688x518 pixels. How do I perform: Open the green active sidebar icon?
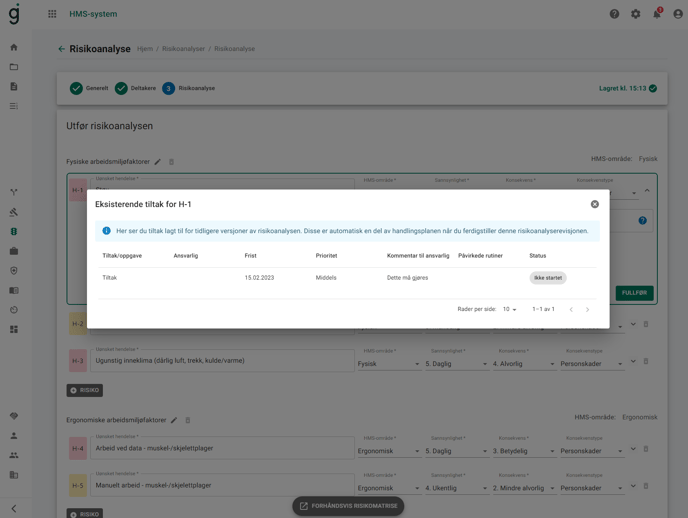pos(14,232)
